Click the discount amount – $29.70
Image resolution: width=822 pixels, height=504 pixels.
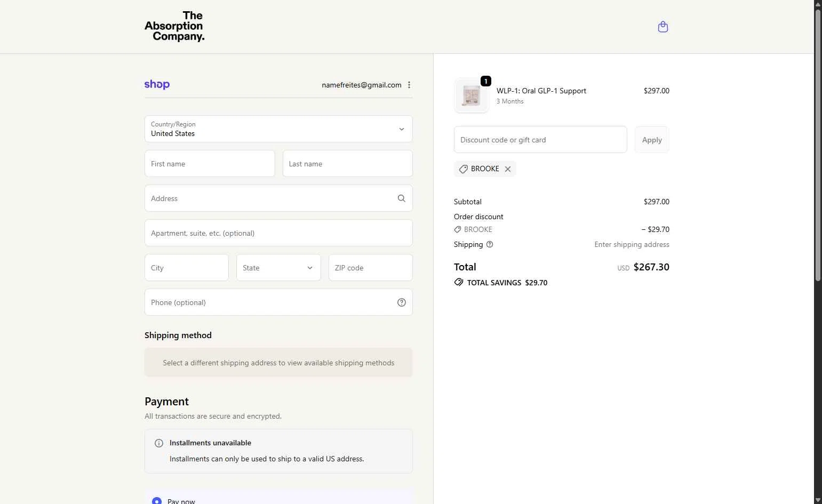coord(656,229)
